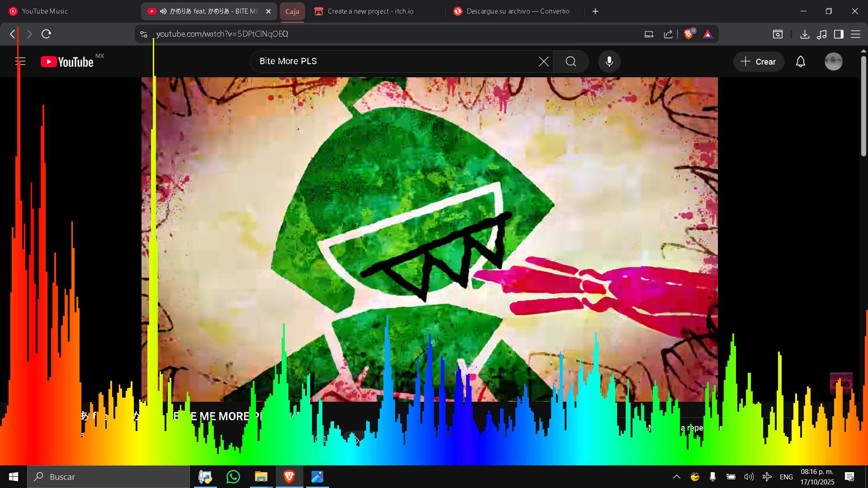This screenshot has height=488, width=868.
Task: Switch to itch.io Create project tab
Action: [371, 11]
